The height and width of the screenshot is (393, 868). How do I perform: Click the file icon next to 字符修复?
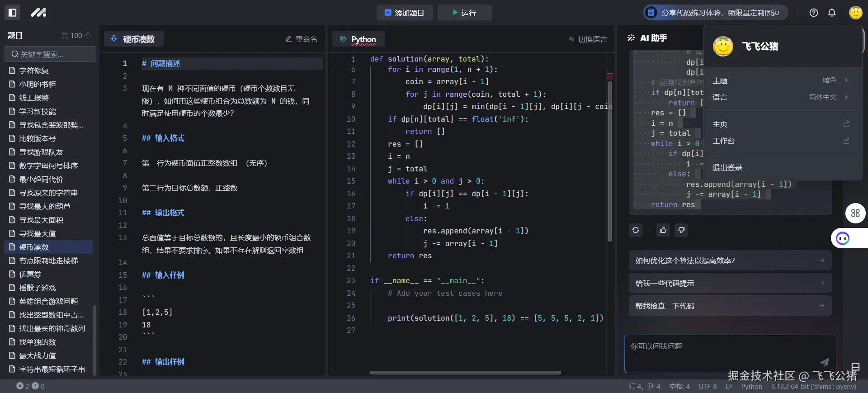pos(12,71)
